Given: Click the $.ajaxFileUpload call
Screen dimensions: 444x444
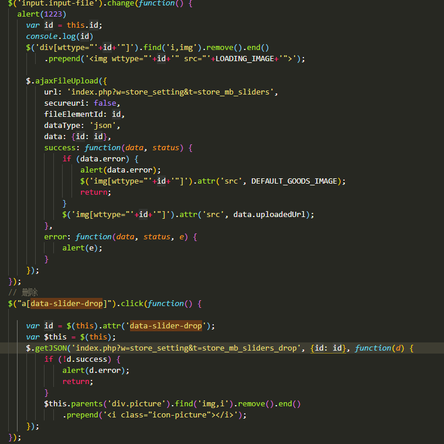Looking at the screenshot, I should pos(66,81).
